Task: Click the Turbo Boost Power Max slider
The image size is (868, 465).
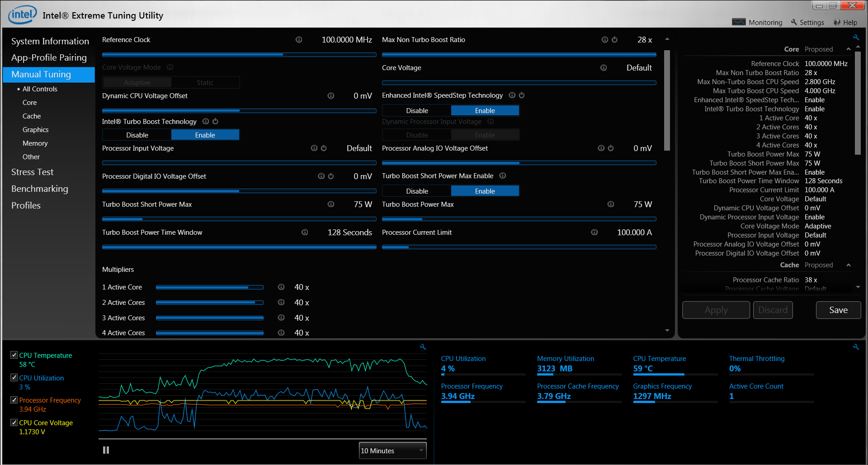Action: click(x=519, y=219)
